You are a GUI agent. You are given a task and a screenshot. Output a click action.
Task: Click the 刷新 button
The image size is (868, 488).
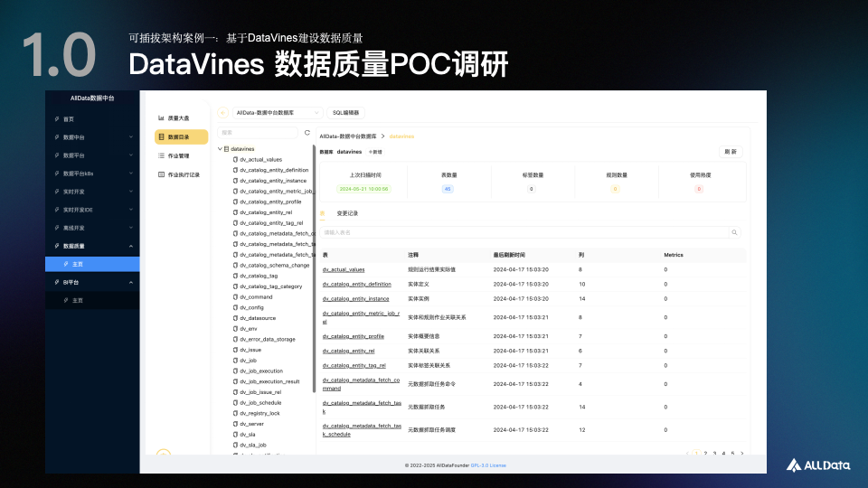click(x=731, y=152)
